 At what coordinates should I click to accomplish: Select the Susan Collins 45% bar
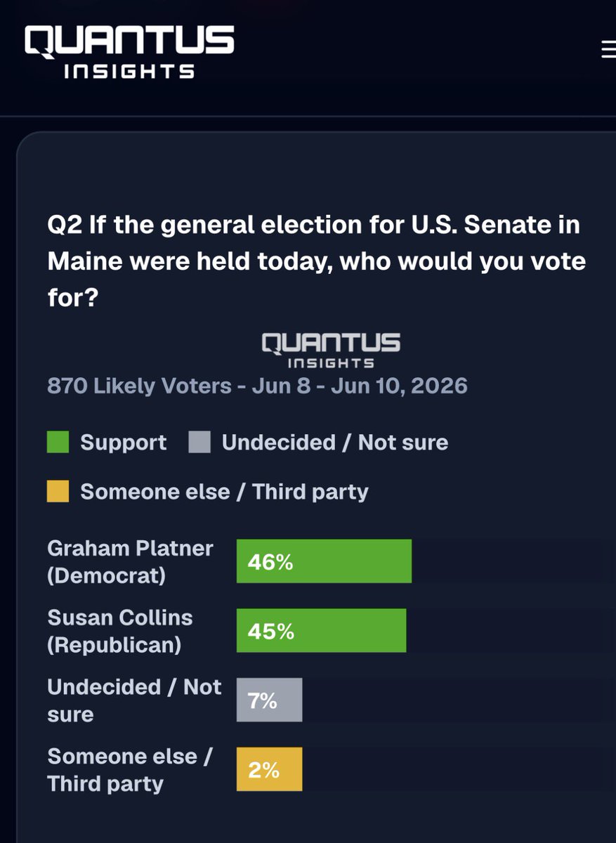pyautogui.click(x=321, y=631)
